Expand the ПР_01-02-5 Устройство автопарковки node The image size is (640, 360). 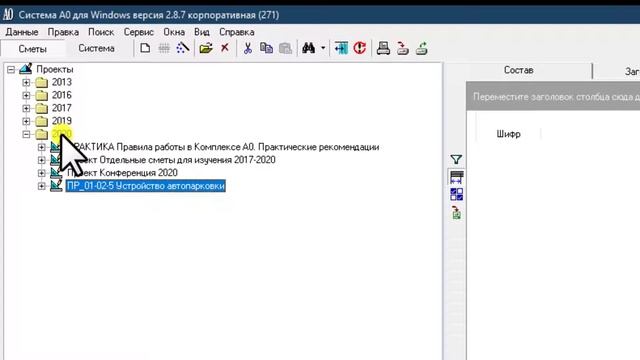(x=42, y=186)
